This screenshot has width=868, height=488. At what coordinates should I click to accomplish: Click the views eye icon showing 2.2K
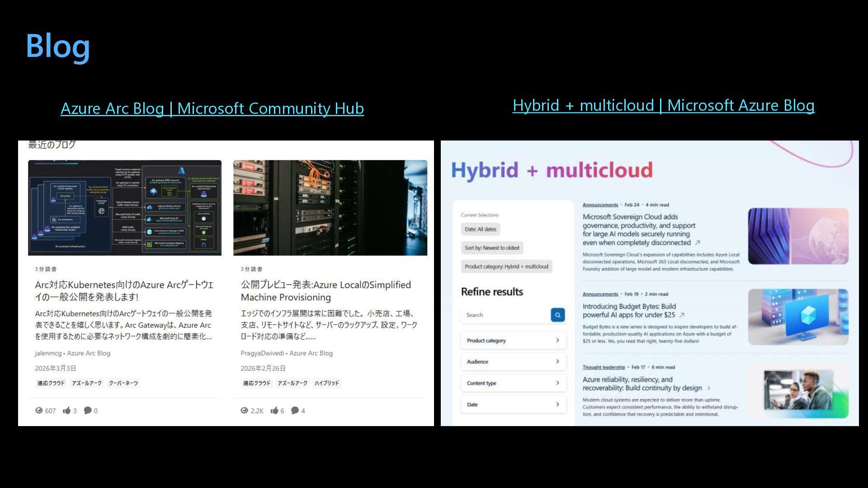point(245,410)
